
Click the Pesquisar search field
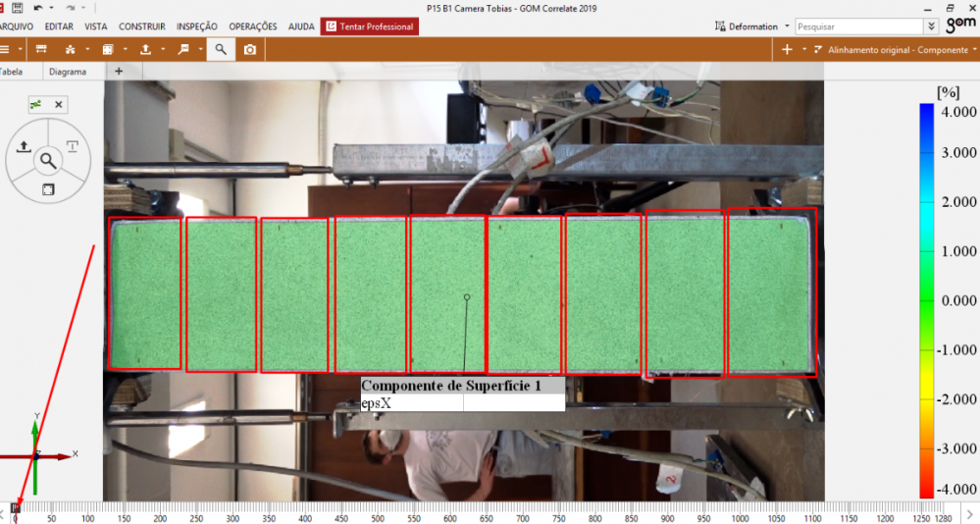point(858,26)
